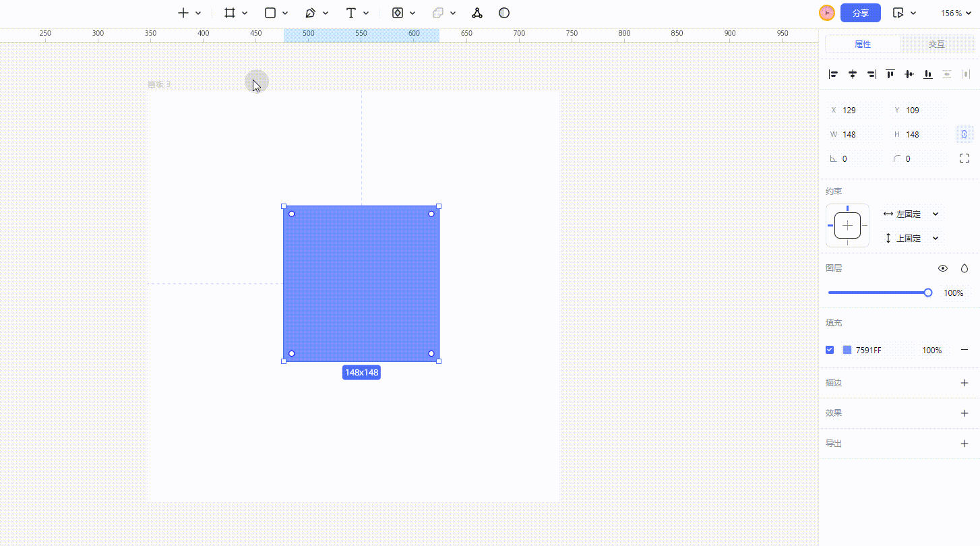Click the top-left corner radius handle
980x546 pixels.
pyautogui.click(x=292, y=214)
